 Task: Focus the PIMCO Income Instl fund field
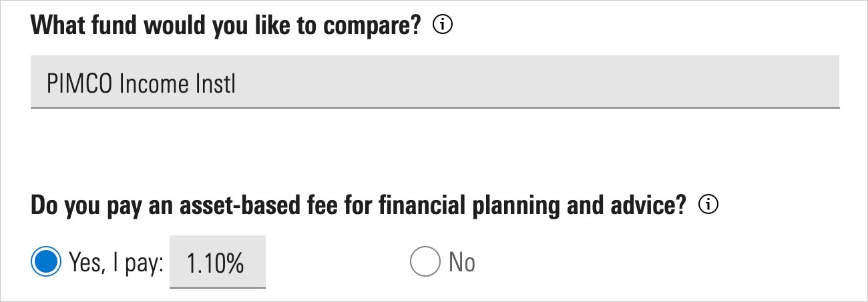pyautogui.click(x=435, y=81)
